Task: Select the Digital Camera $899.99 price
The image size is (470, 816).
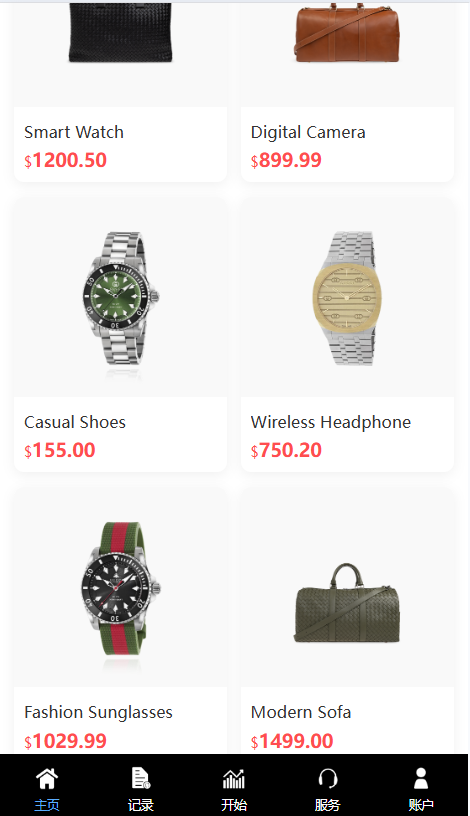Action: 286,160
